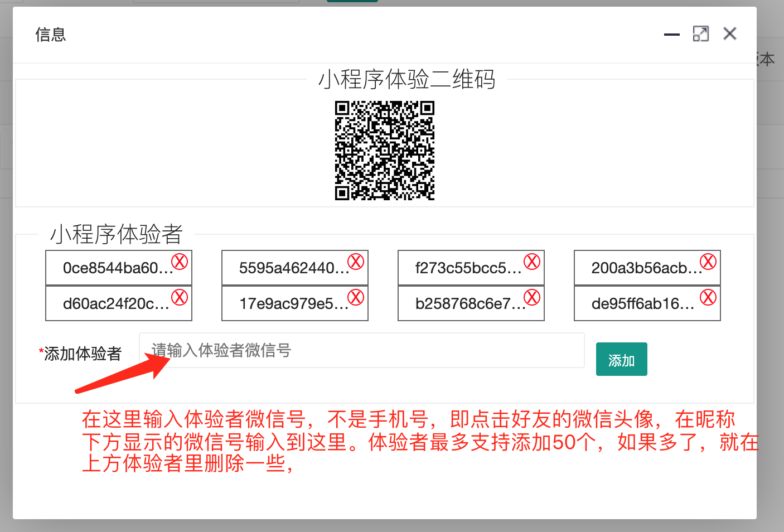
Task: Click the de95ff6ab16 tester box
Action: 641,304
